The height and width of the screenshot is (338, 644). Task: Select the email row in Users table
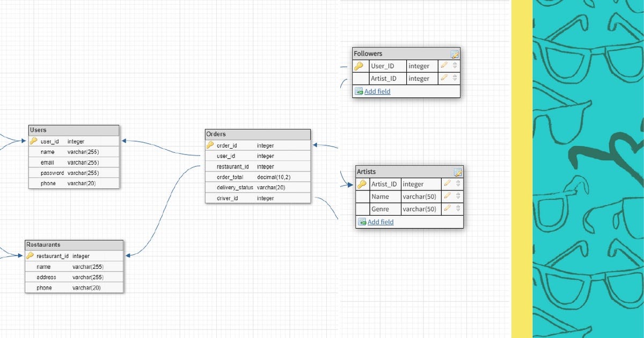(x=74, y=163)
